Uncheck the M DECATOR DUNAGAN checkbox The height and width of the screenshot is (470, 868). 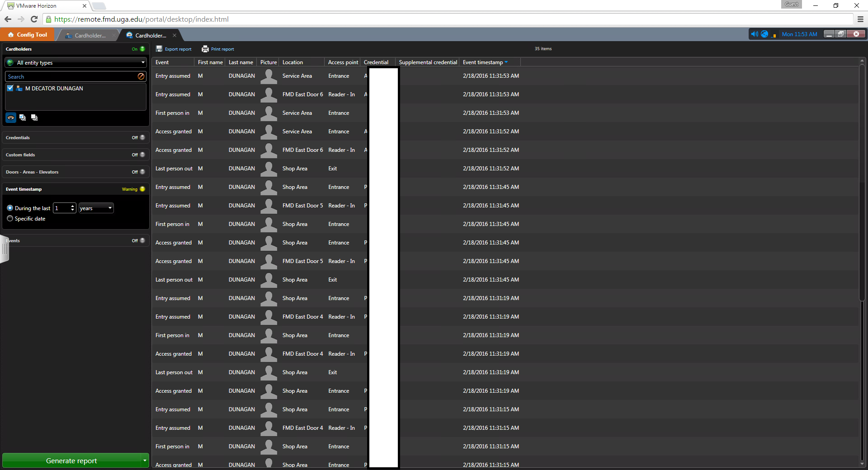click(x=10, y=89)
